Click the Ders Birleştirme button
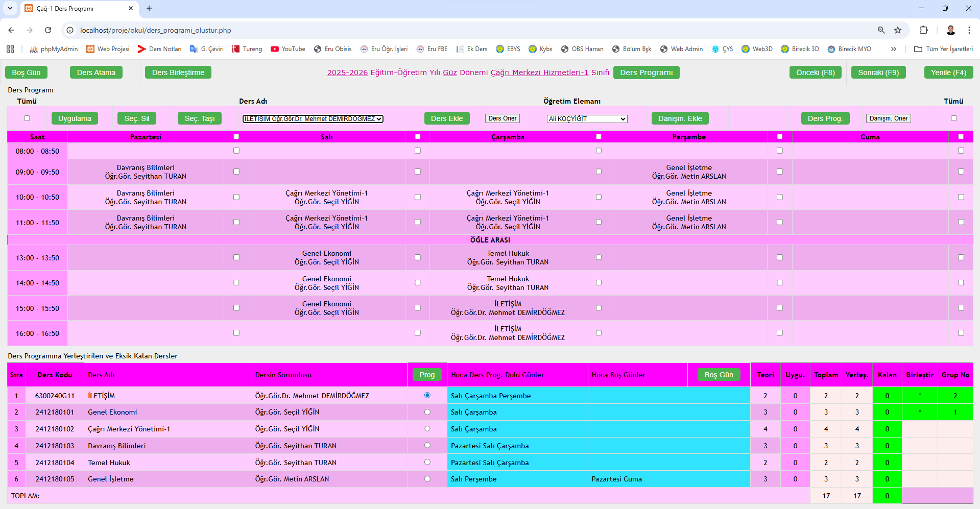Screen dimensions: 980x509 point(178,72)
